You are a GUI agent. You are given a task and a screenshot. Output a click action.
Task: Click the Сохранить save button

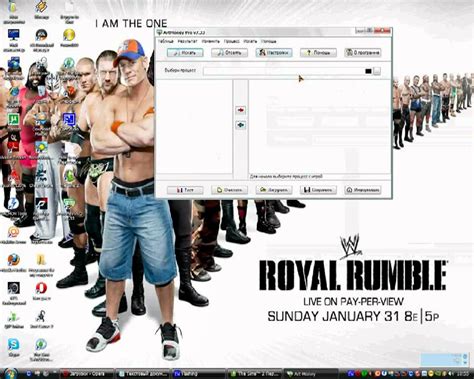[318, 190]
